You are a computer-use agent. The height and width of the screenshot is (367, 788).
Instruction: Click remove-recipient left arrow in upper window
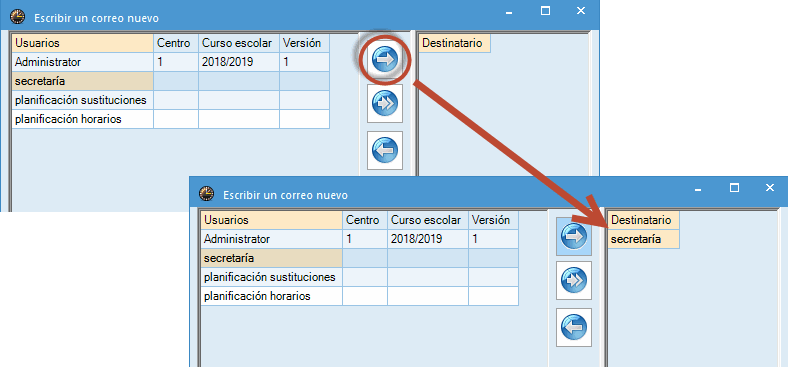coord(385,150)
